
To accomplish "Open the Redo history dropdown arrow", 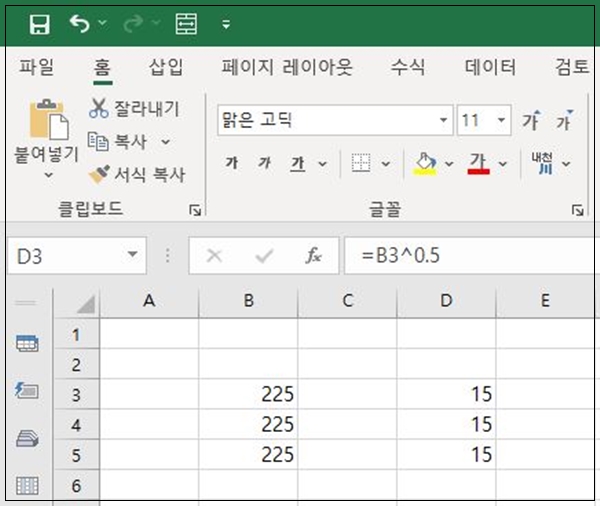I will pyautogui.click(x=156, y=22).
